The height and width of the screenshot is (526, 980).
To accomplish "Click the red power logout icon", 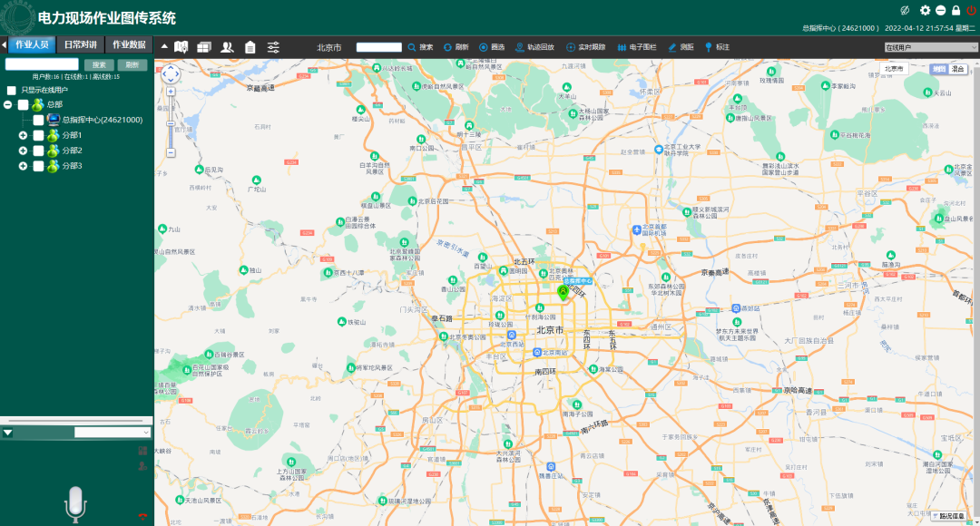I will [971, 10].
